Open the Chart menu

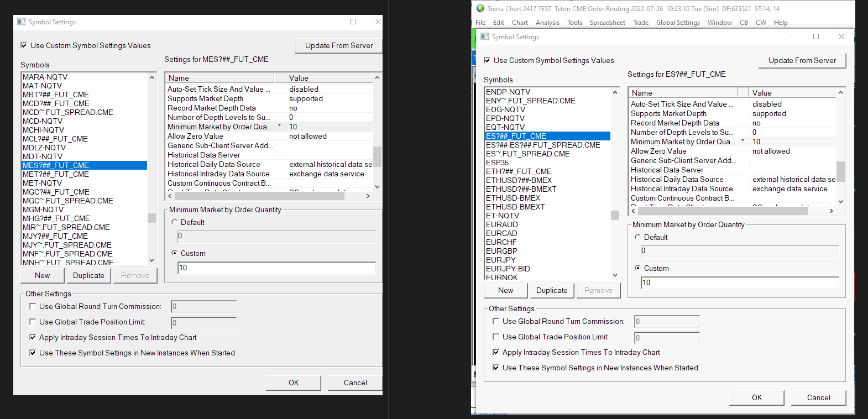tap(520, 23)
